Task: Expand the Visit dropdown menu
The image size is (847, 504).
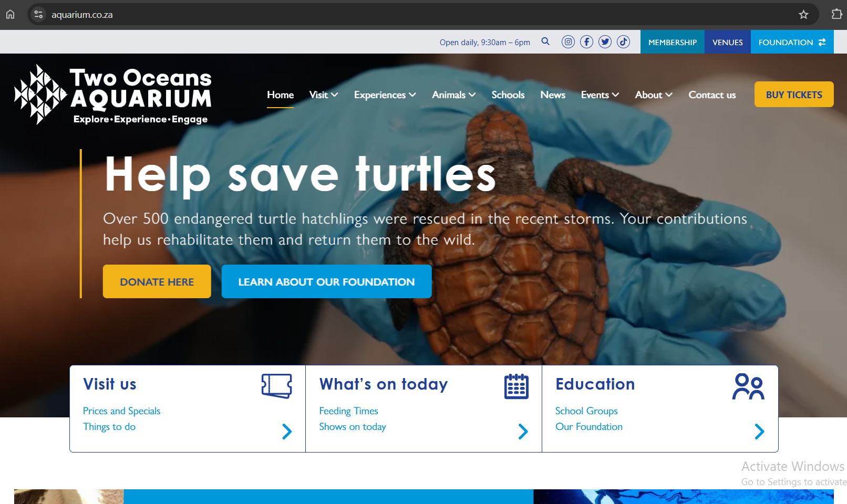Action: click(x=324, y=95)
